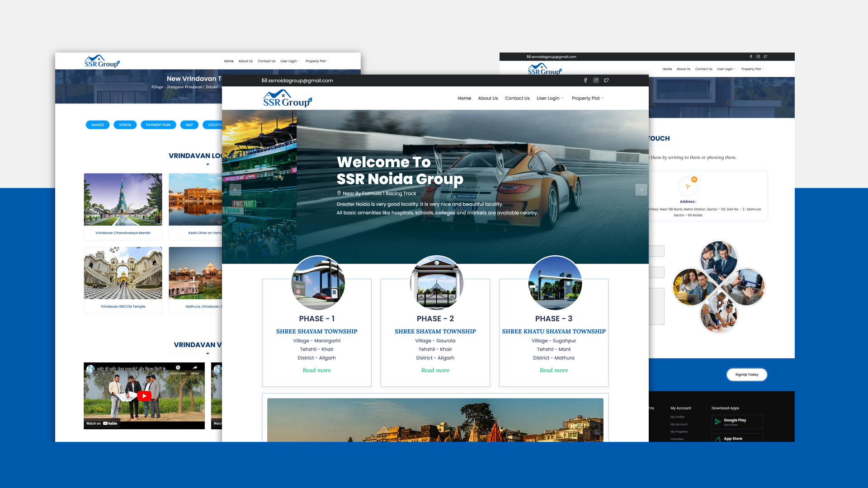Select the VIDEOS pill button
Viewport: 868px width, 488px height.
125,125
